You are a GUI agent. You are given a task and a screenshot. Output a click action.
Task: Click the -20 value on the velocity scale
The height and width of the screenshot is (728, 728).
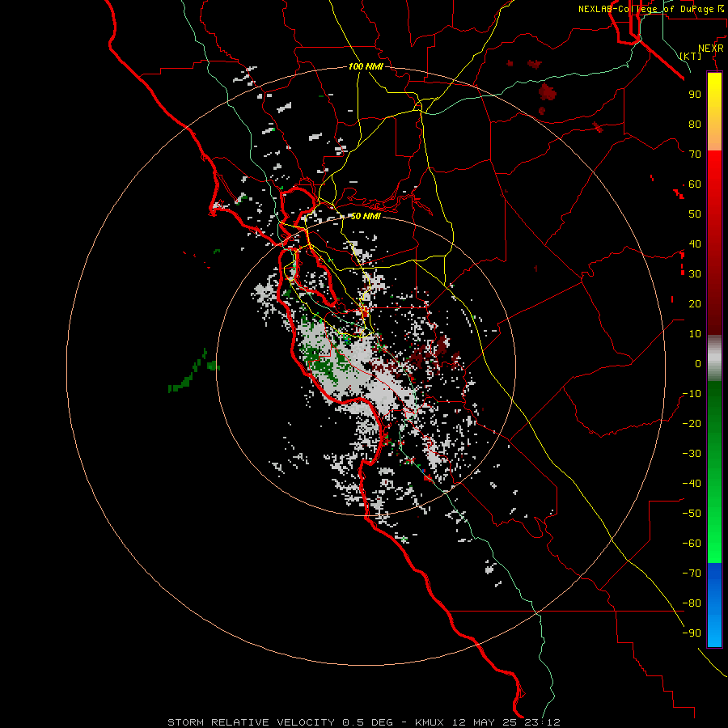coord(692,423)
